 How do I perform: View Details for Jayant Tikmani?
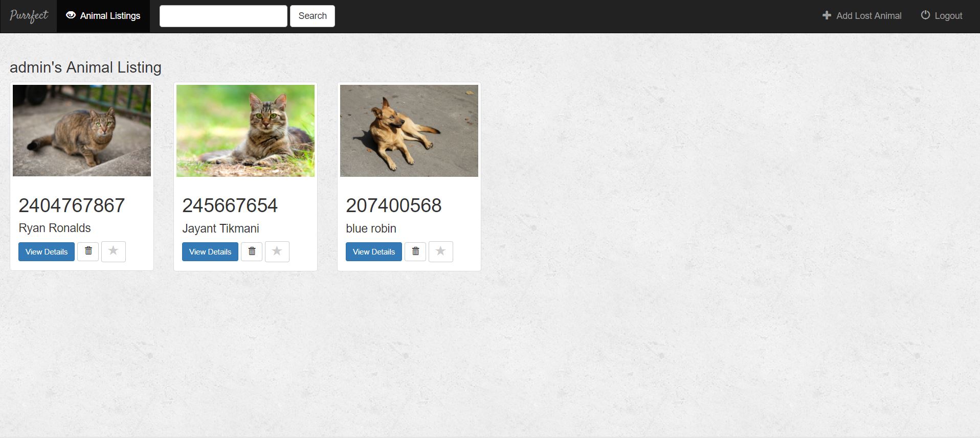210,251
